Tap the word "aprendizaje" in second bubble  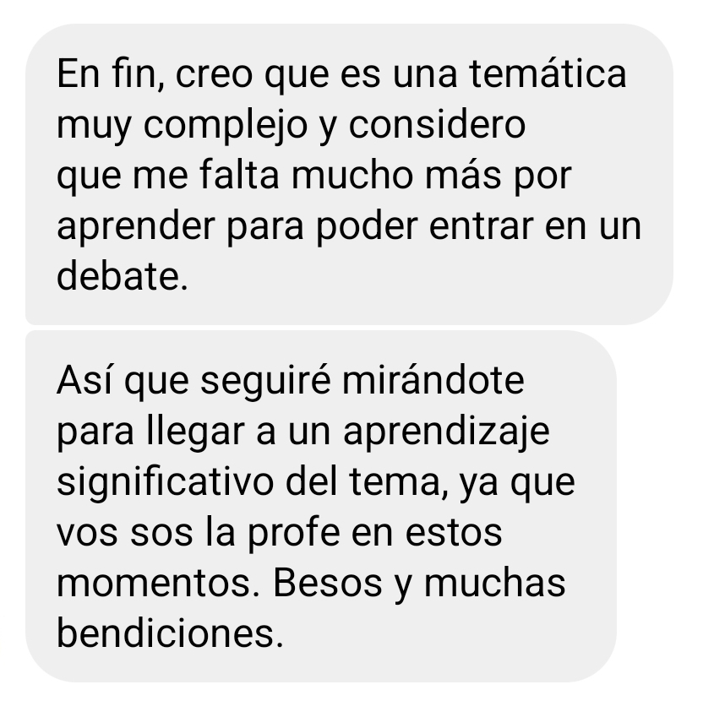tap(446, 433)
